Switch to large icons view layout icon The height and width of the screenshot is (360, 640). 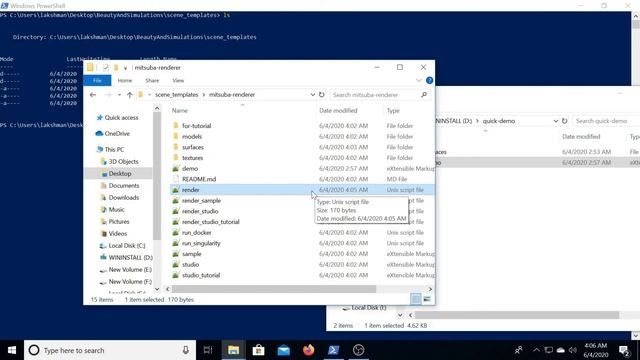pyautogui.click(x=427, y=299)
